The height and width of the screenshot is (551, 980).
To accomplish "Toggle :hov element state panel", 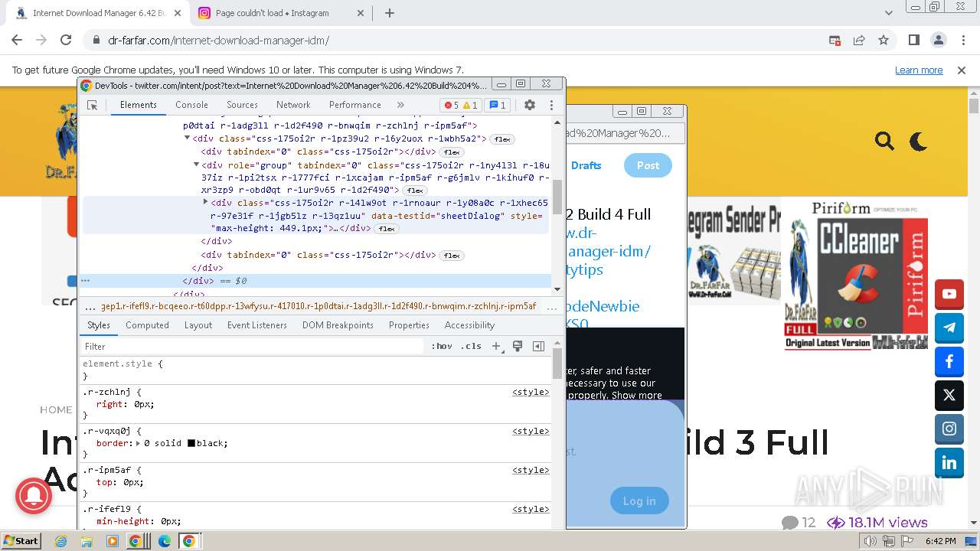I will [x=442, y=347].
